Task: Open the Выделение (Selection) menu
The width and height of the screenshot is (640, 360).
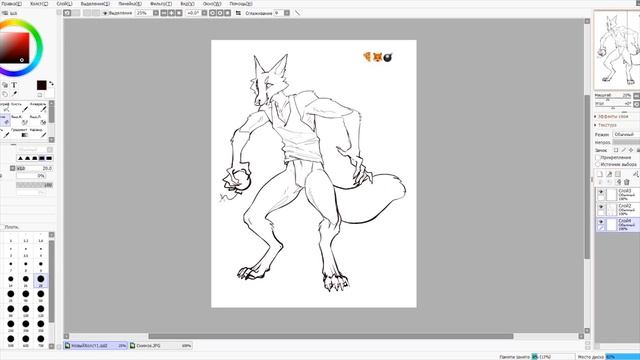Action: 95,4
